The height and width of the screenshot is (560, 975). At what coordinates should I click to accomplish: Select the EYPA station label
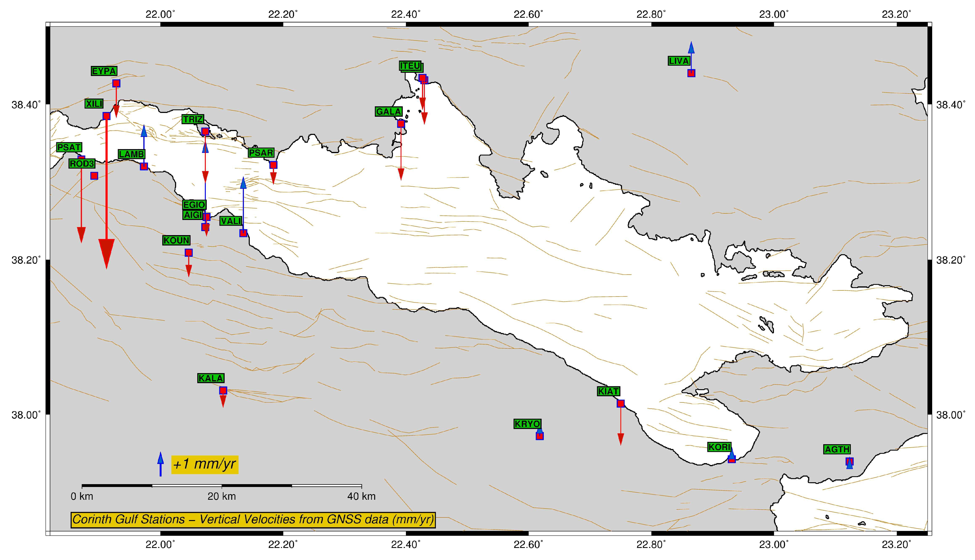(104, 71)
